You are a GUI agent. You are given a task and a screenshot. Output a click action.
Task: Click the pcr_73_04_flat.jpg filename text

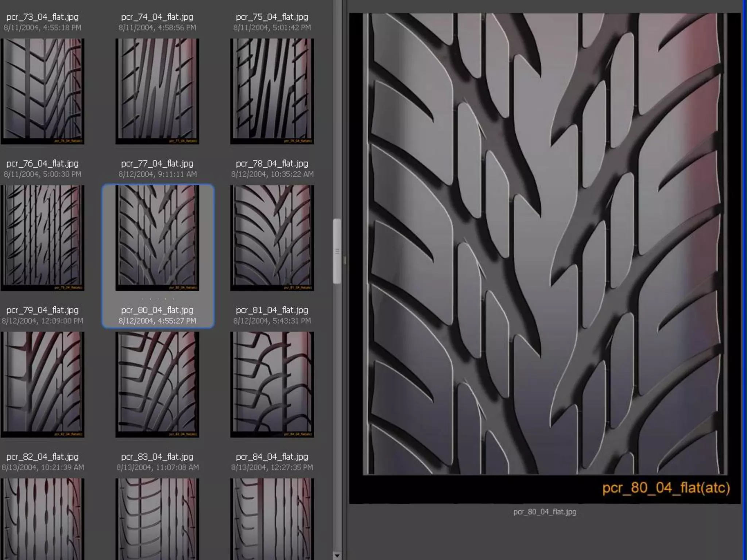tap(42, 17)
